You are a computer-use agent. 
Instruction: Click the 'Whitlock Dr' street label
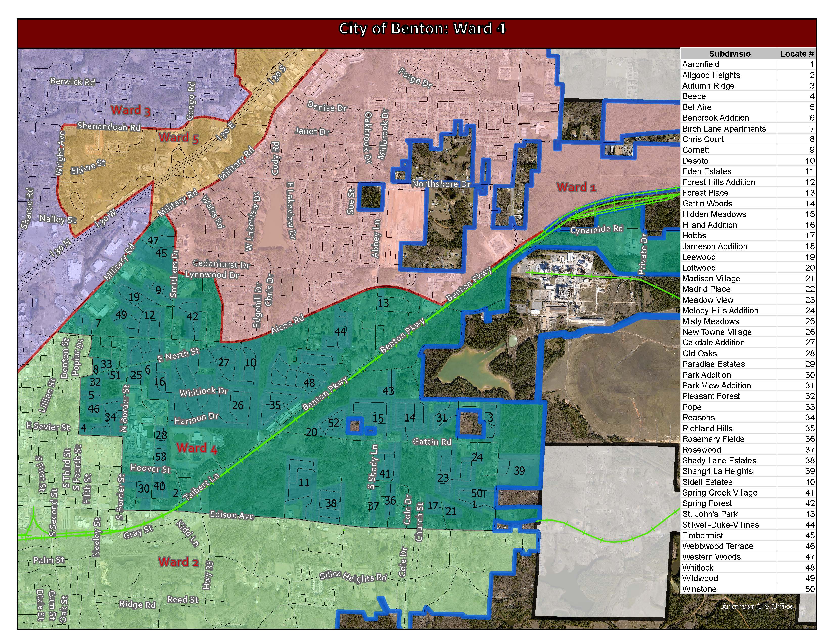pyautogui.click(x=203, y=392)
